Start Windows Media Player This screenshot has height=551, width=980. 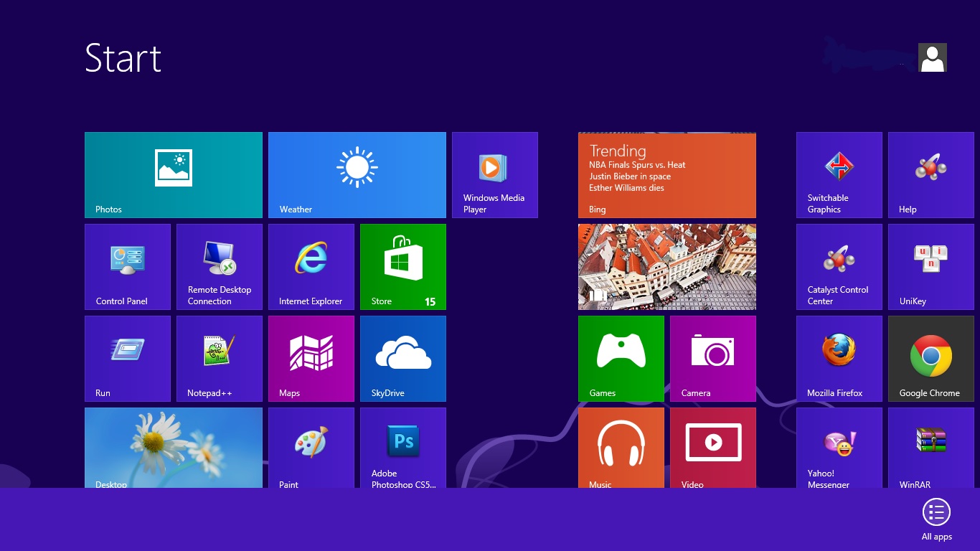(494, 174)
